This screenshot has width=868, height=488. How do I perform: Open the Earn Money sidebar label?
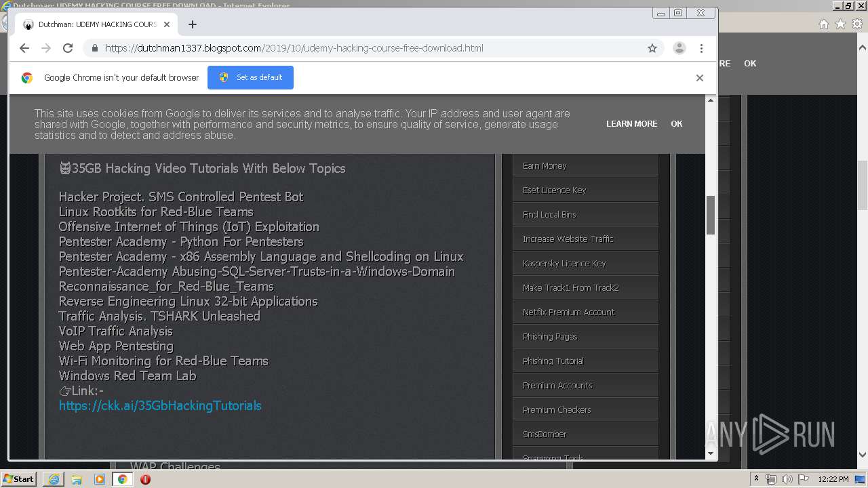click(545, 165)
